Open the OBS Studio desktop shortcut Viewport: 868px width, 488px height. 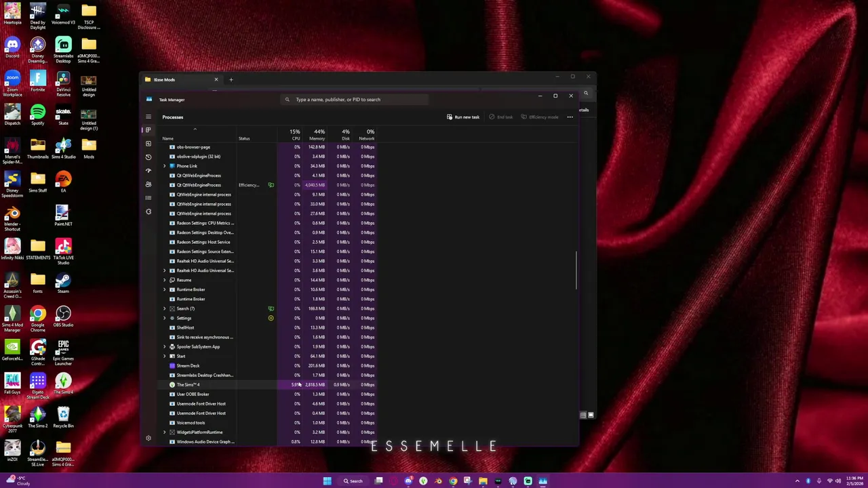coord(63,317)
